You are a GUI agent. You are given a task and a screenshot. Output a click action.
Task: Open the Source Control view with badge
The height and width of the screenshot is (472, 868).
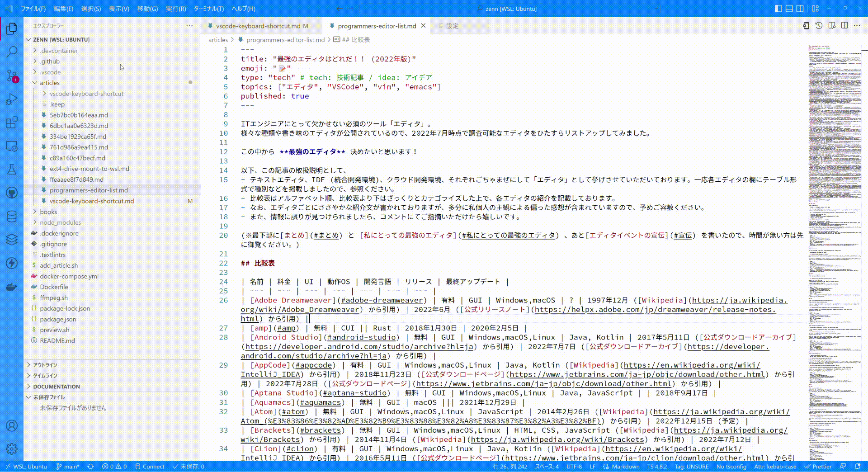point(12,76)
